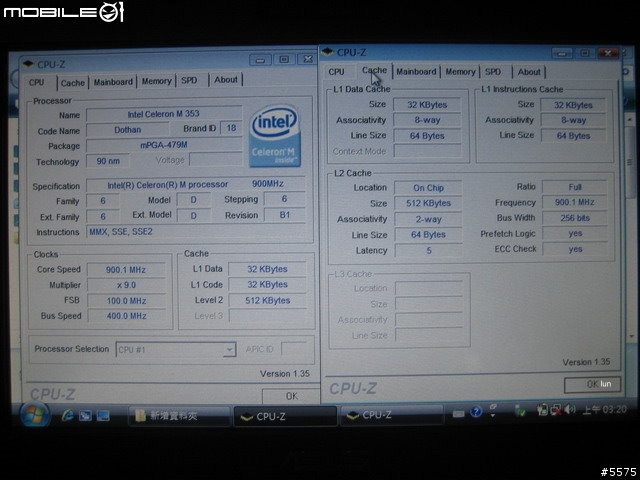
Task: Click the Name field Intel Celeron M 353
Action: click(x=164, y=114)
